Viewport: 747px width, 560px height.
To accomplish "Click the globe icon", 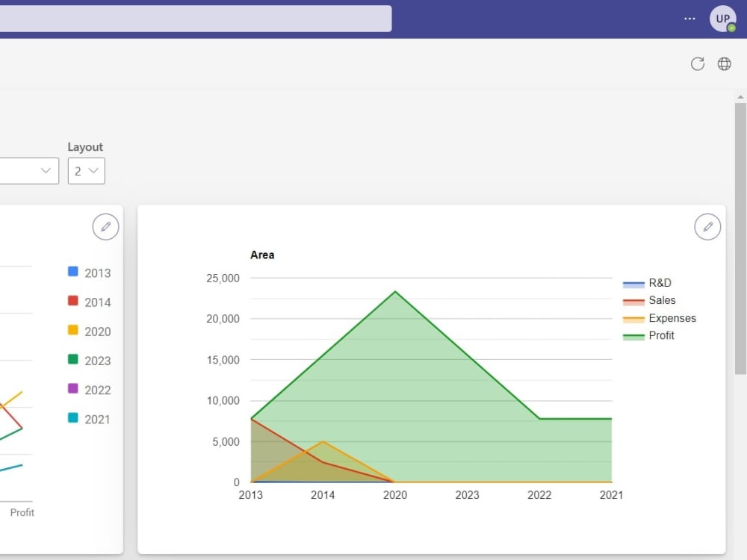I will (x=724, y=63).
